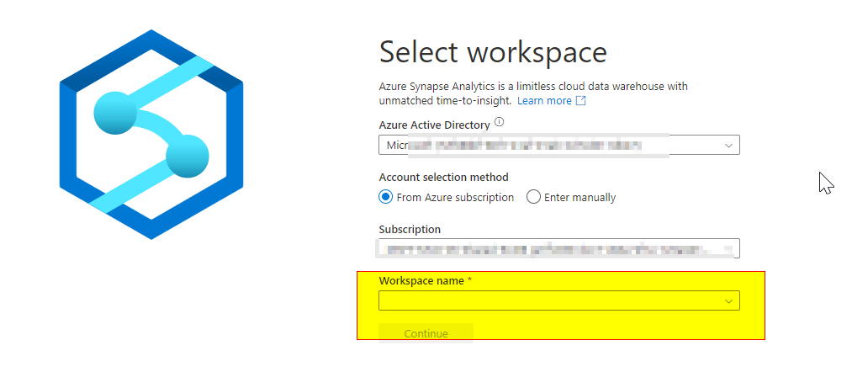Open the Learn more link

(544, 101)
